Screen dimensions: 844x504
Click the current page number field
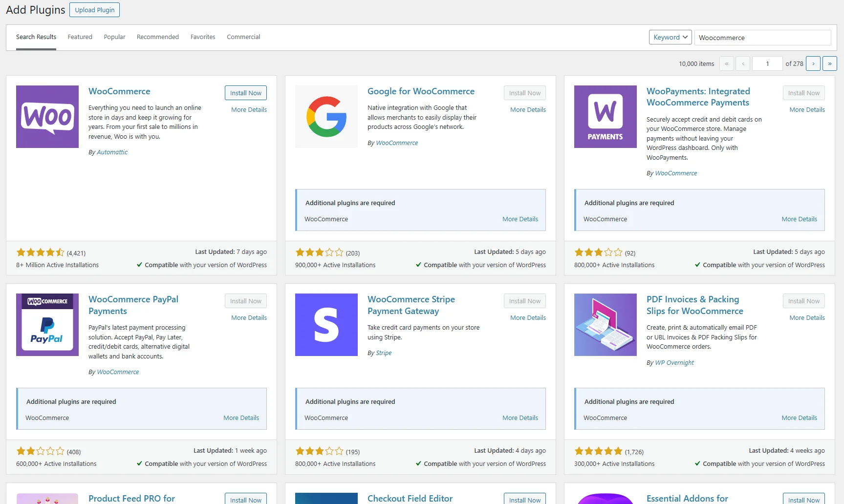[x=767, y=63]
